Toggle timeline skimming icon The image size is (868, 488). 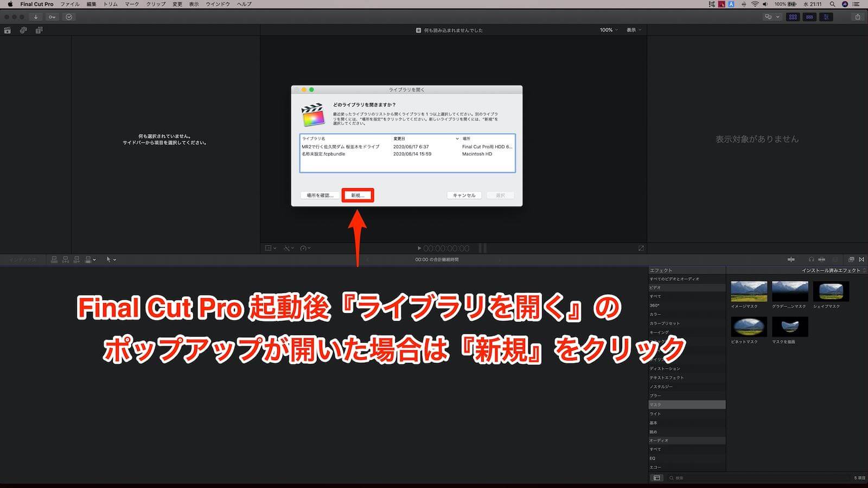point(791,260)
